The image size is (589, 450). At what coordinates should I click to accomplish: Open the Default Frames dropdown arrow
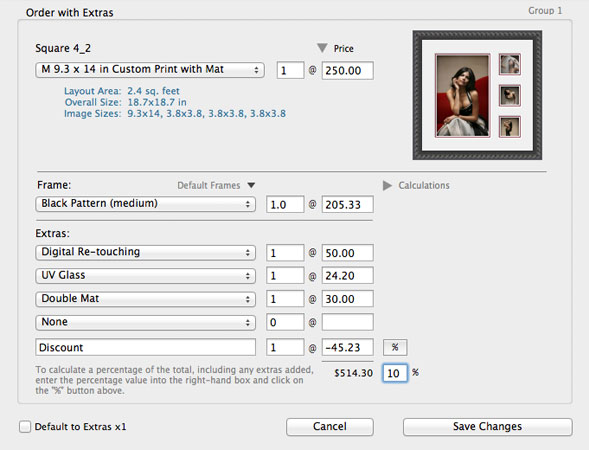click(251, 185)
